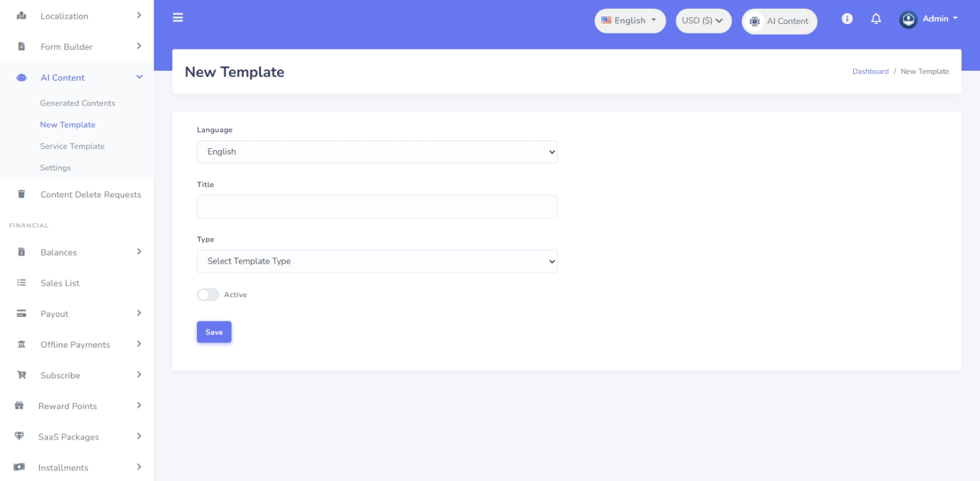This screenshot has height=481, width=980.
Task: Click the Offline Payments bank icon
Action: (x=21, y=344)
